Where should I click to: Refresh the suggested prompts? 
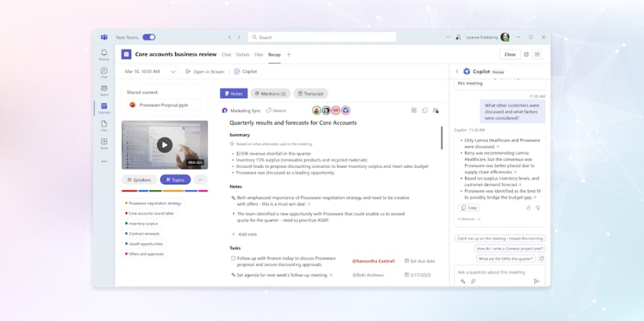tap(541, 259)
